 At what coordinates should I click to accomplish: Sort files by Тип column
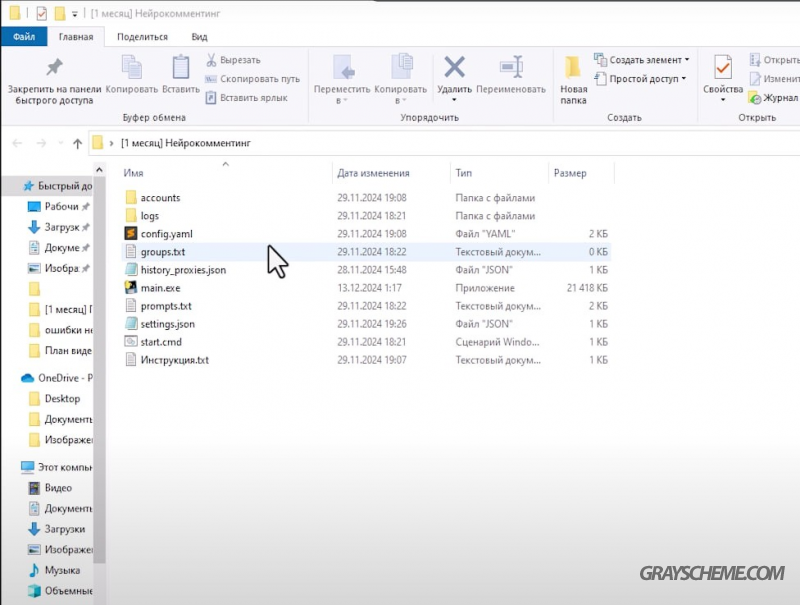[x=463, y=173]
